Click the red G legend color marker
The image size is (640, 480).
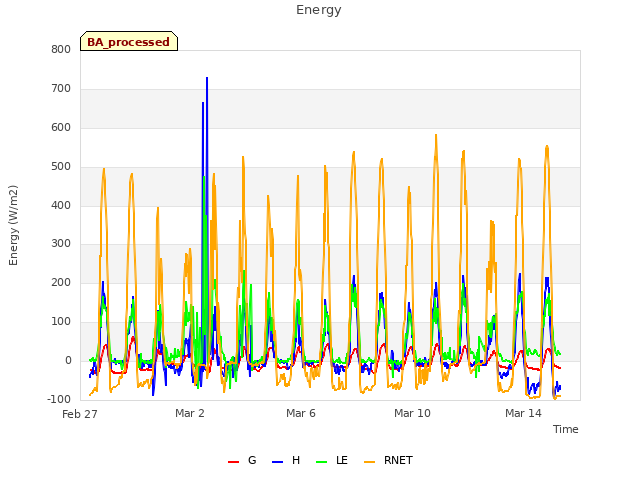tap(233, 462)
